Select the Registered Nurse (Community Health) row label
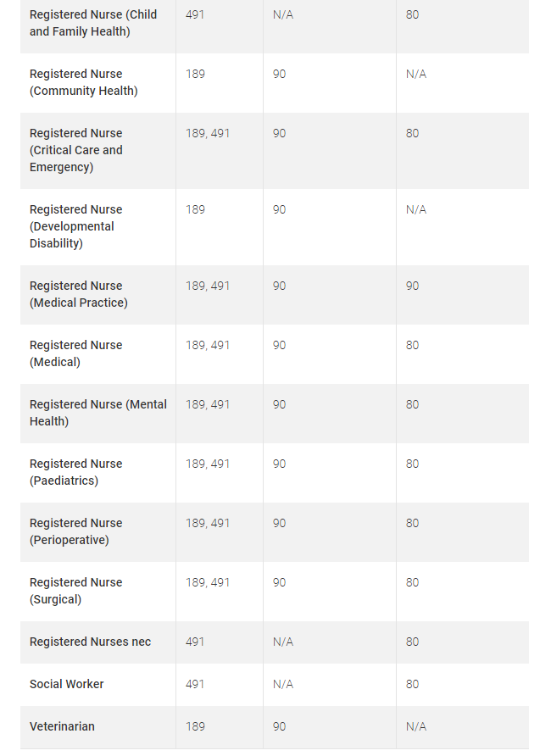 coord(84,82)
